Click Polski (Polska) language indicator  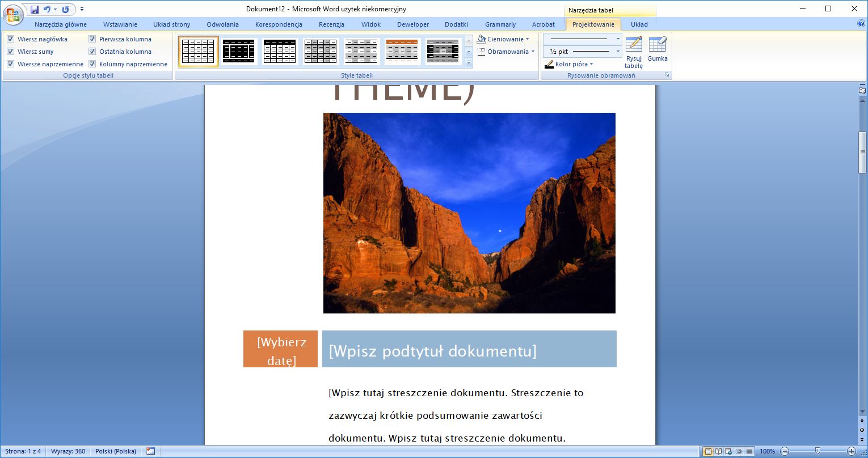[x=116, y=451]
